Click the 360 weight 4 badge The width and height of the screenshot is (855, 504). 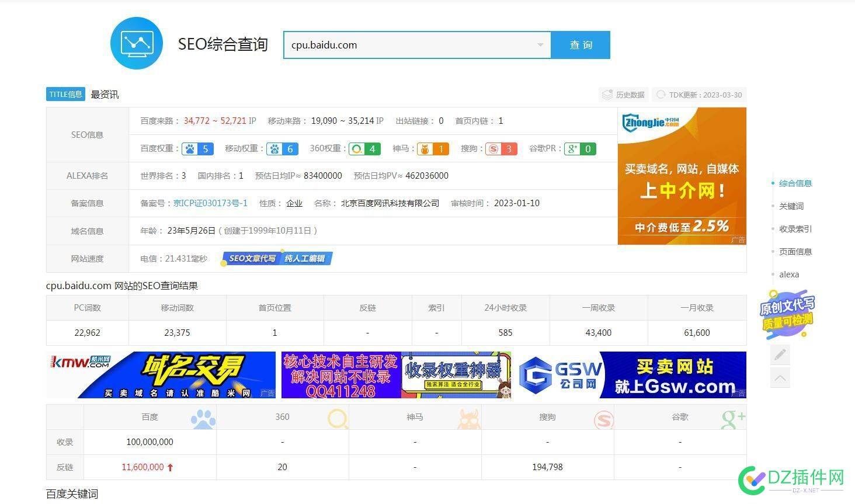[x=365, y=149]
